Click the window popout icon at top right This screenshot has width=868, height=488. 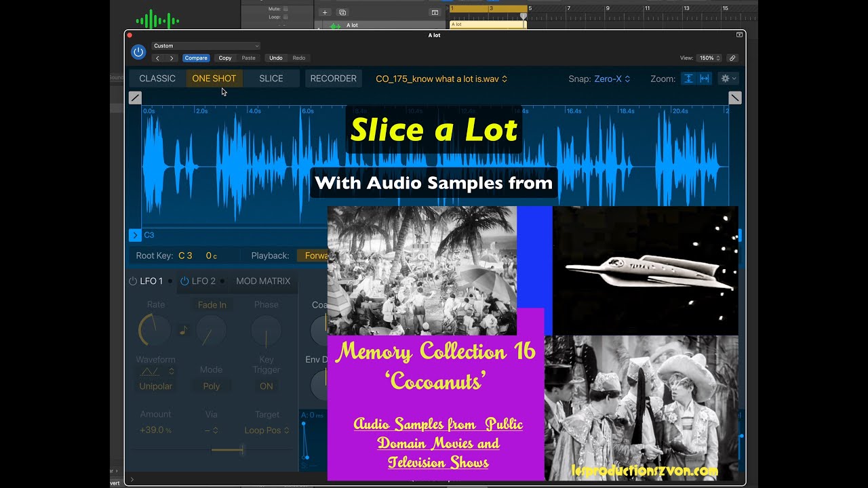[740, 35]
